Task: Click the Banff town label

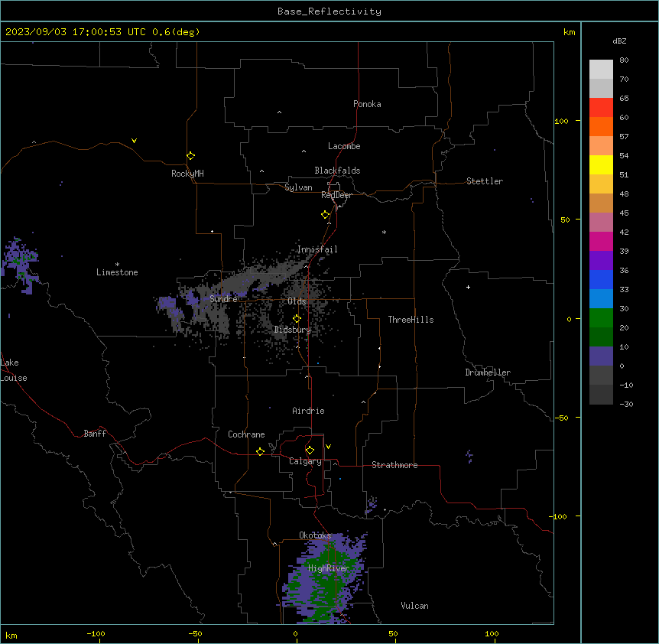Action: click(x=95, y=434)
